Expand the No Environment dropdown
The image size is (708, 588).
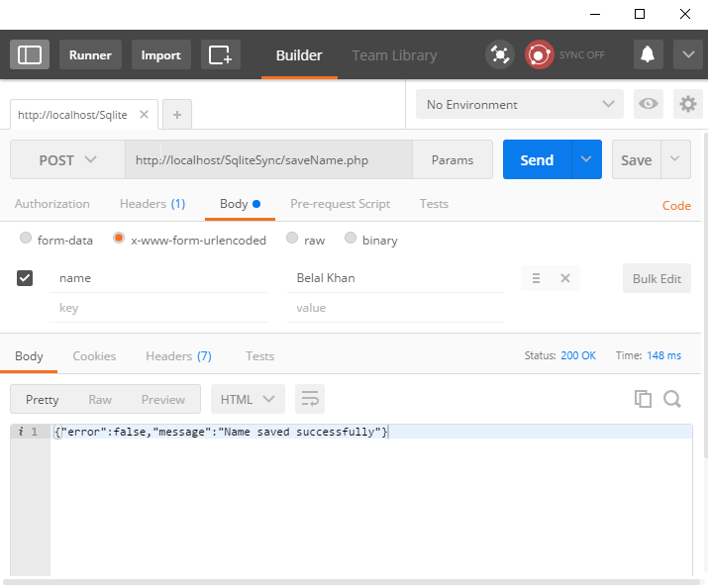520,104
